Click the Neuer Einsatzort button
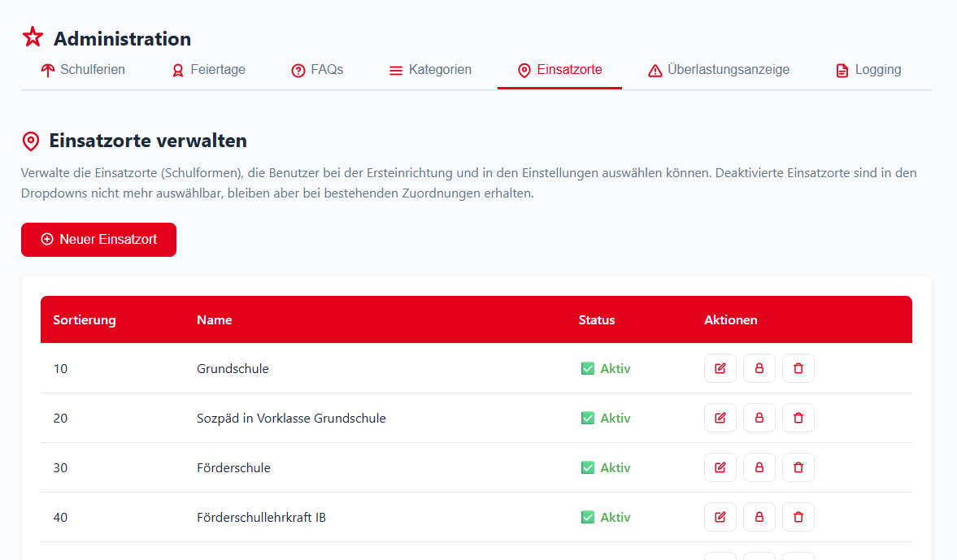 (99, 240)
